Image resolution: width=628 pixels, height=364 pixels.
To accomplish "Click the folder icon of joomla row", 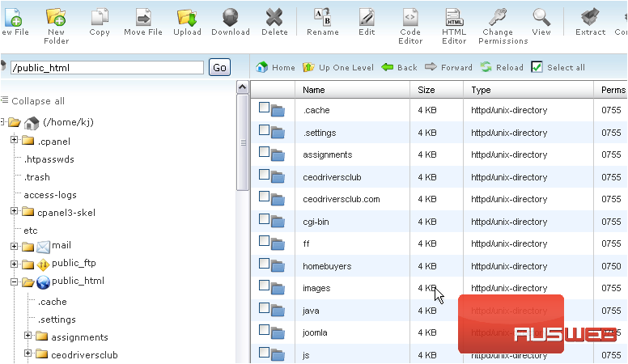I will (x=278, y=332).
